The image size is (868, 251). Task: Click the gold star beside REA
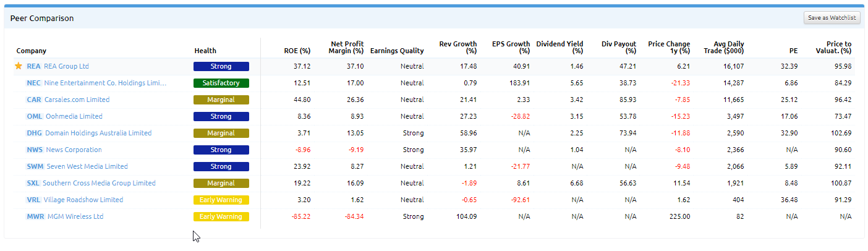point(19,66)
